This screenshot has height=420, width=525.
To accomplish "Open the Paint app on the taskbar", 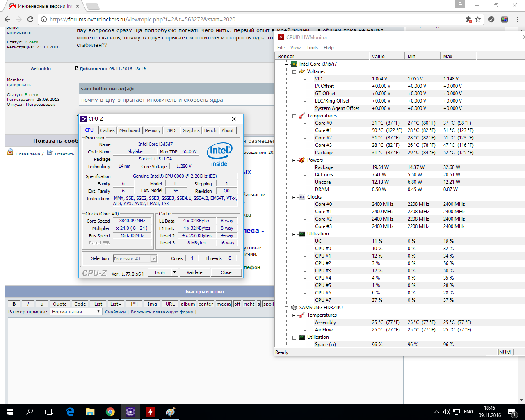I will point(171,412).
